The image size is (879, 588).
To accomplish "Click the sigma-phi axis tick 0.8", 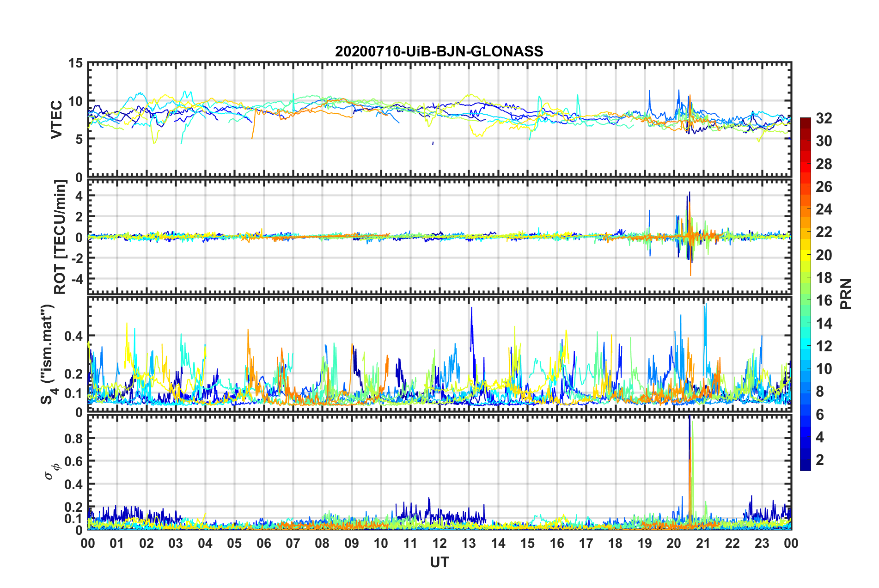I will pos(73,438).
